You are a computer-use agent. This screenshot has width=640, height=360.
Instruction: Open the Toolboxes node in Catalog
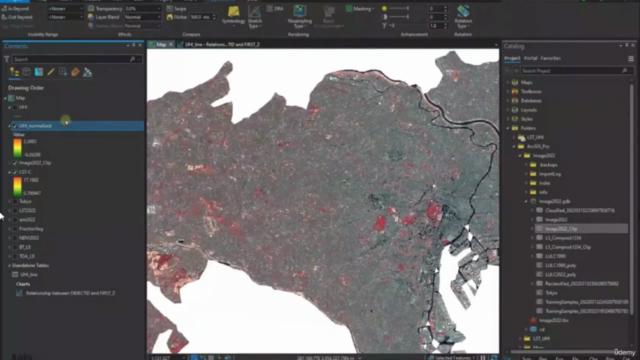pyautogui.click(x=531, y=91)
